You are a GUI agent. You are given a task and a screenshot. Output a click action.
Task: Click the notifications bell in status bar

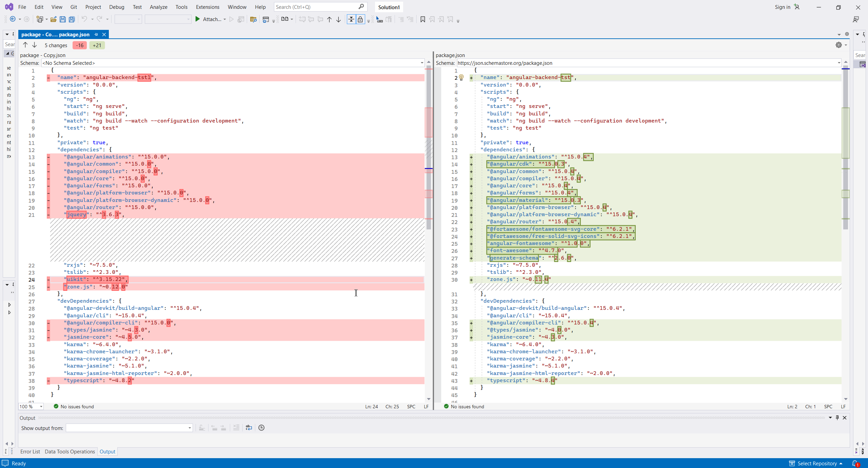click(855, 463)
